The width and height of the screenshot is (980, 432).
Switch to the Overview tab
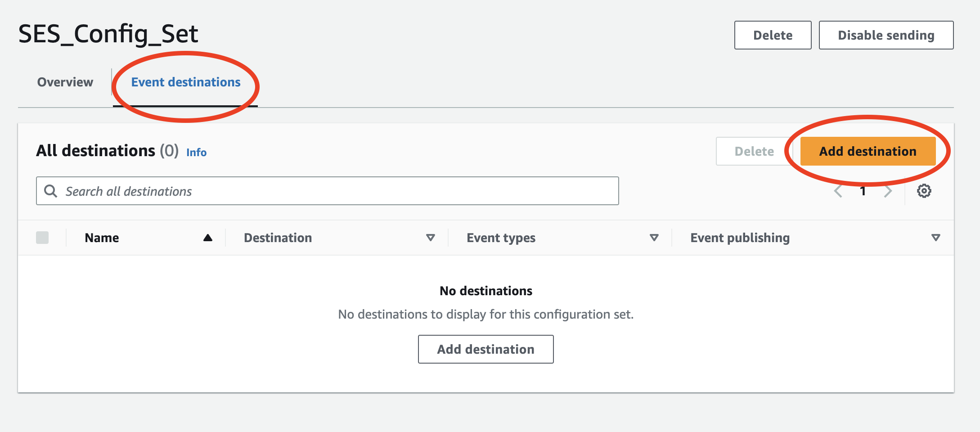[65, 82]
